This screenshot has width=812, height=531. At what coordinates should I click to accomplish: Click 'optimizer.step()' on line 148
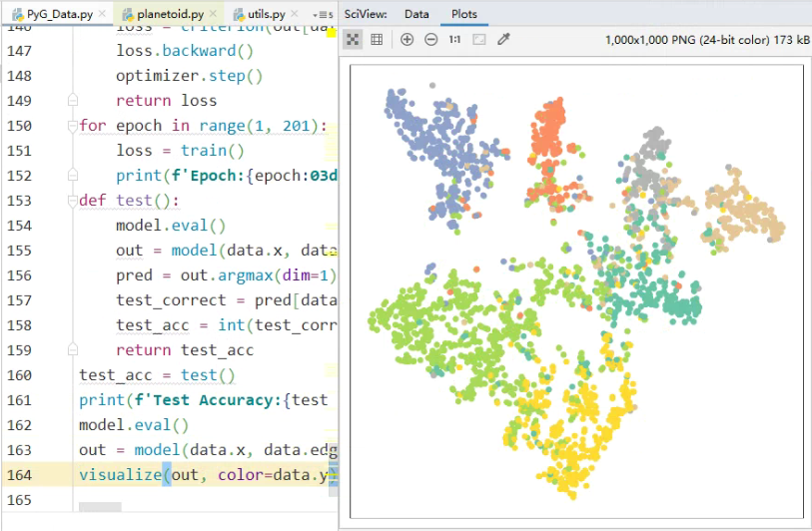(189, 76)
